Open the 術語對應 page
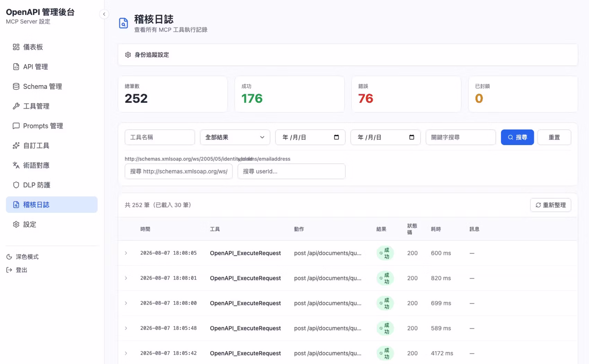 click(52, 165)
